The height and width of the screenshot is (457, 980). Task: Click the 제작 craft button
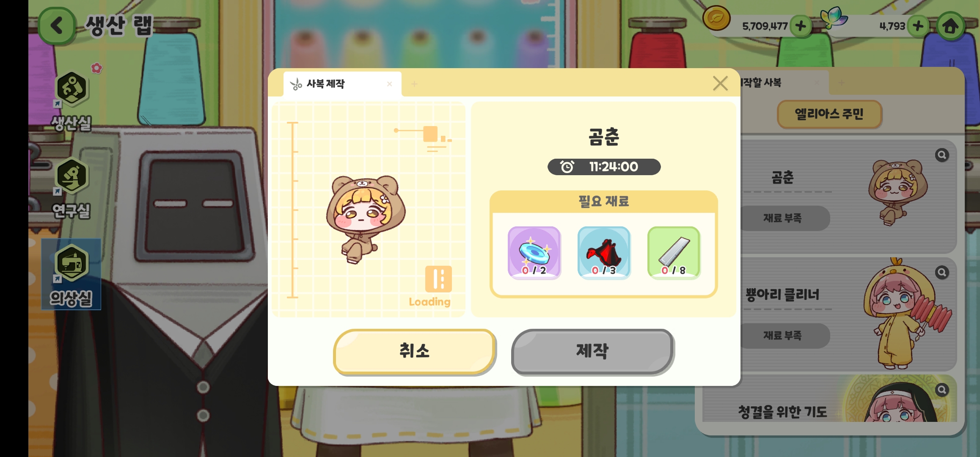tap(592, 352)
